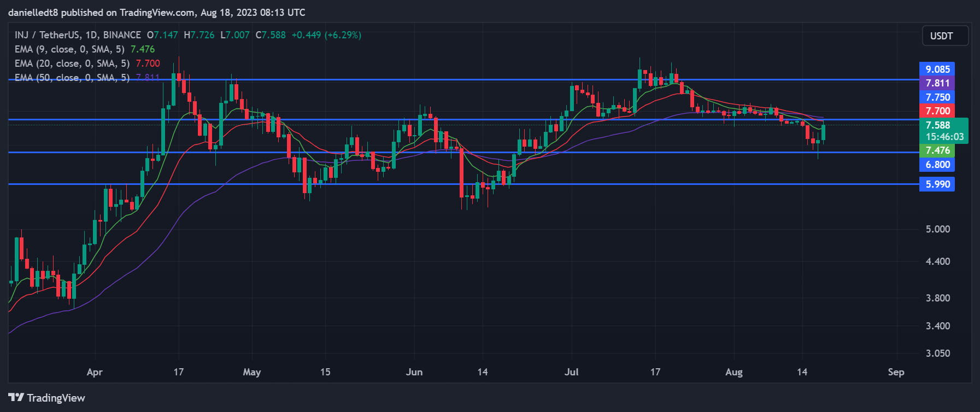
Task: Click the 5.000 price axis value
Action: [938, 229]
